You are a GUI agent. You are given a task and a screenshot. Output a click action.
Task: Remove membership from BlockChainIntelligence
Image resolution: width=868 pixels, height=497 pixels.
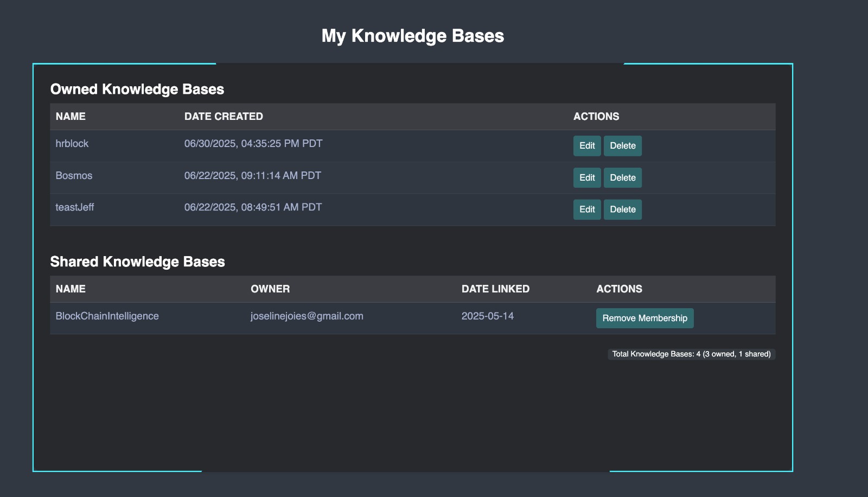coord(644,318)
